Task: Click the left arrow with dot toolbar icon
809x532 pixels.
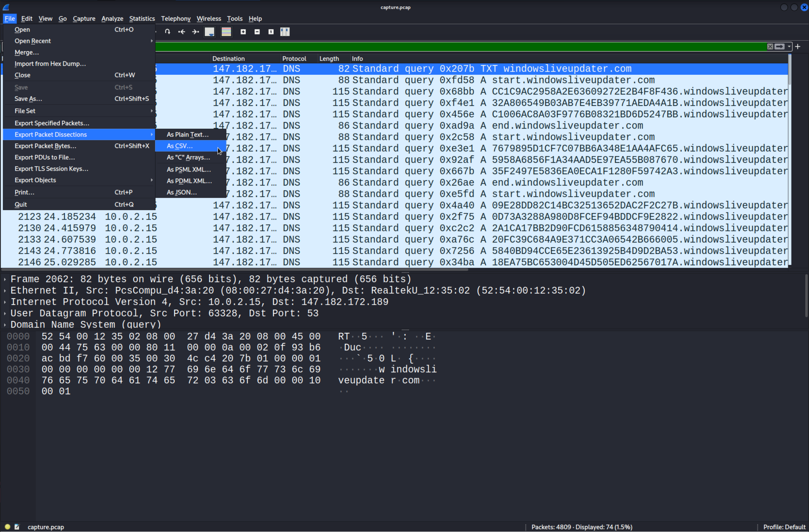Action: [x=182, y=32]
